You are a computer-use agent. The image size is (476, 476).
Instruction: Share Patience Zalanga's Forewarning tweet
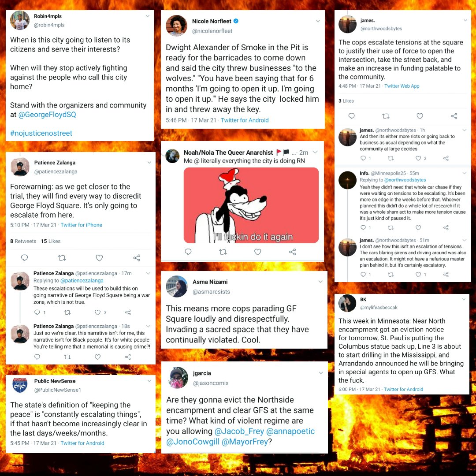pos(137,258)
